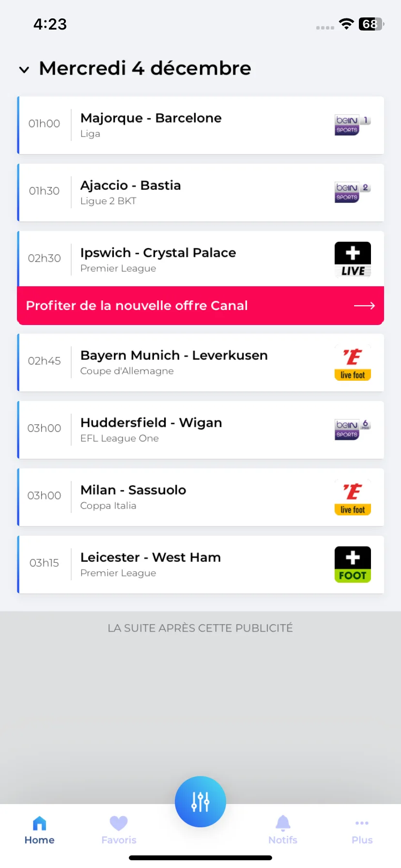Switch to the Home tab
This screenshot has width=401, height=868.
(40, 831)
